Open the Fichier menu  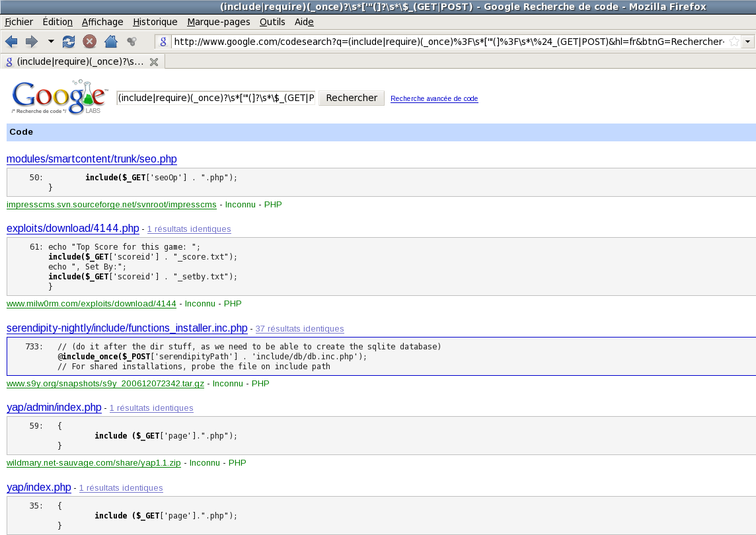(x=19, y=22)
